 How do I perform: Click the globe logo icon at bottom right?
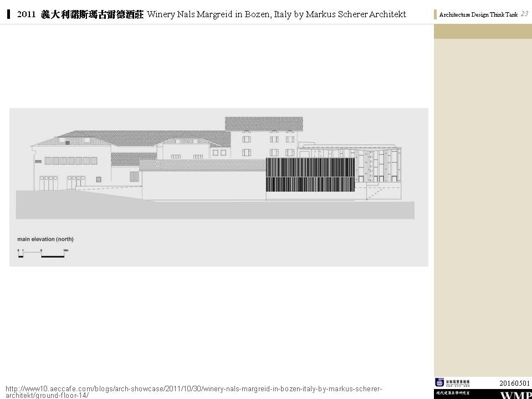[x=439, y=382]
